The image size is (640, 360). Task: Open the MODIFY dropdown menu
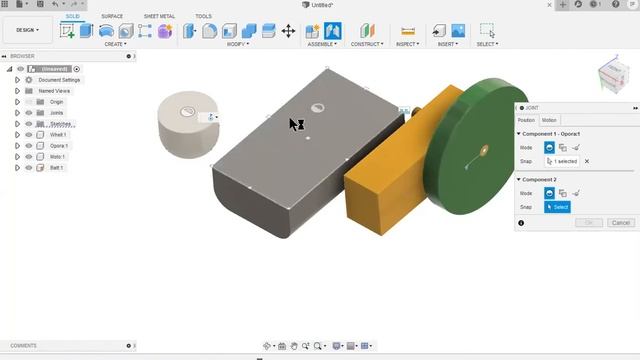click(238, 44)
